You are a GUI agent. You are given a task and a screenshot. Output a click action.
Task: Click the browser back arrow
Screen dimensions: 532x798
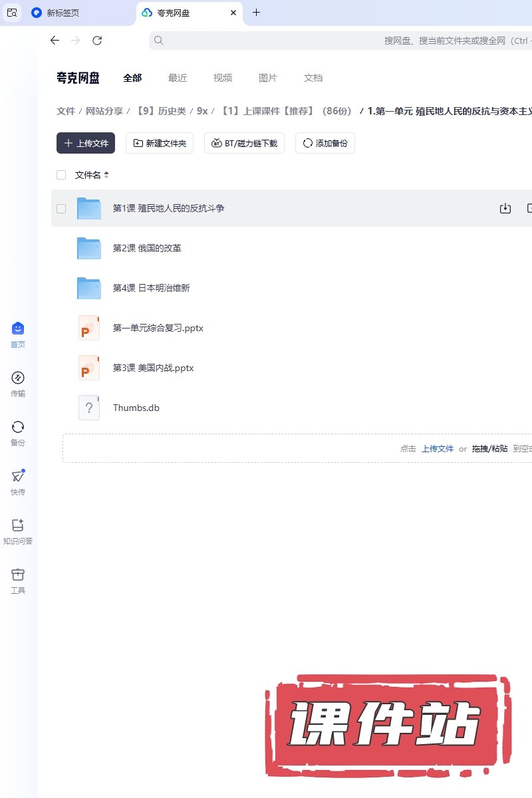[x=55, y=41]
